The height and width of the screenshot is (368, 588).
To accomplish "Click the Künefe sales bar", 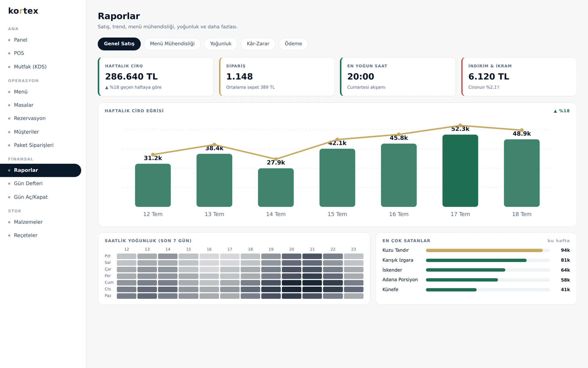I will (x=488, y=290).
